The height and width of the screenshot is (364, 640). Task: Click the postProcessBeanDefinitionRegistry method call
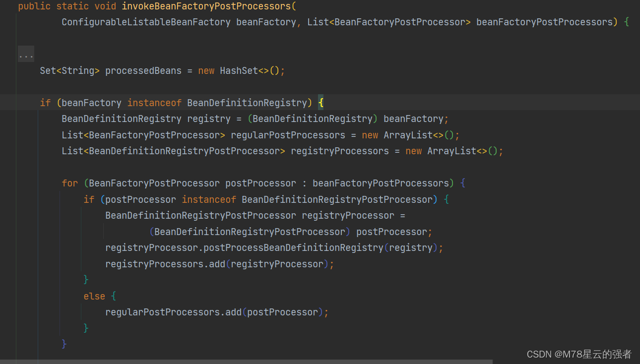tap(294, 247)
